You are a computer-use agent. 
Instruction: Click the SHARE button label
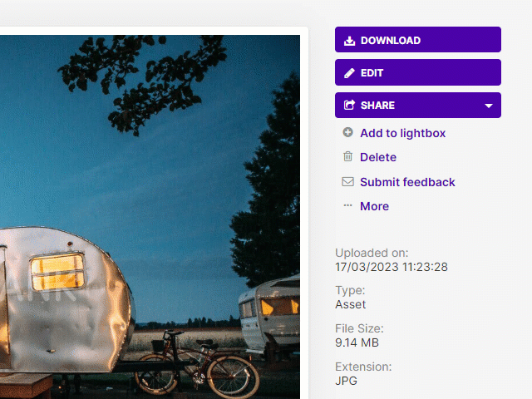pyautogui.click(x=377, y=106)
